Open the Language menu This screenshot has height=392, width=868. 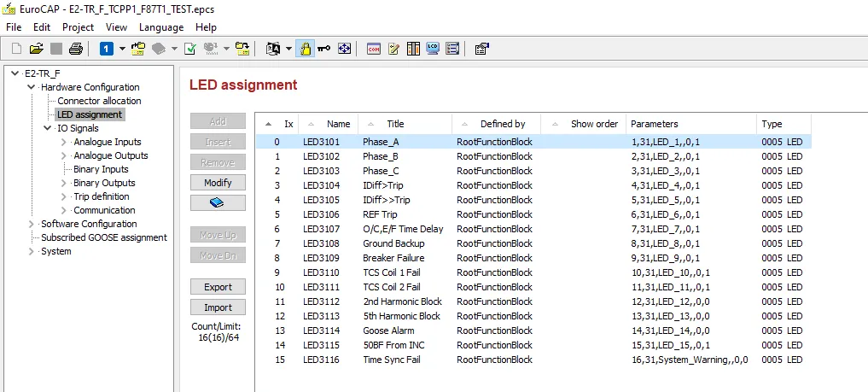pyautogui.click(x=161, y=27)
